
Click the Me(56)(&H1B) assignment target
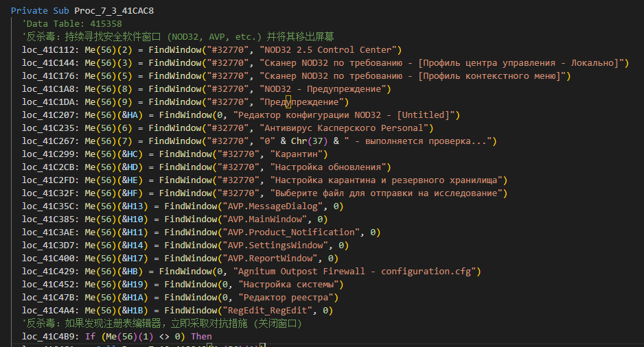(117, 311)
